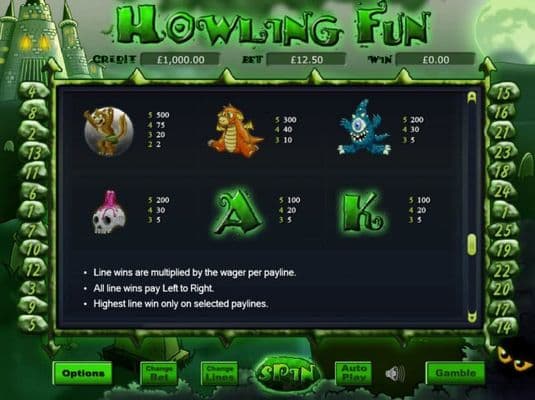Select payline 15 stone marker
This screenshot has height=400, width=535.
[504, 92]
